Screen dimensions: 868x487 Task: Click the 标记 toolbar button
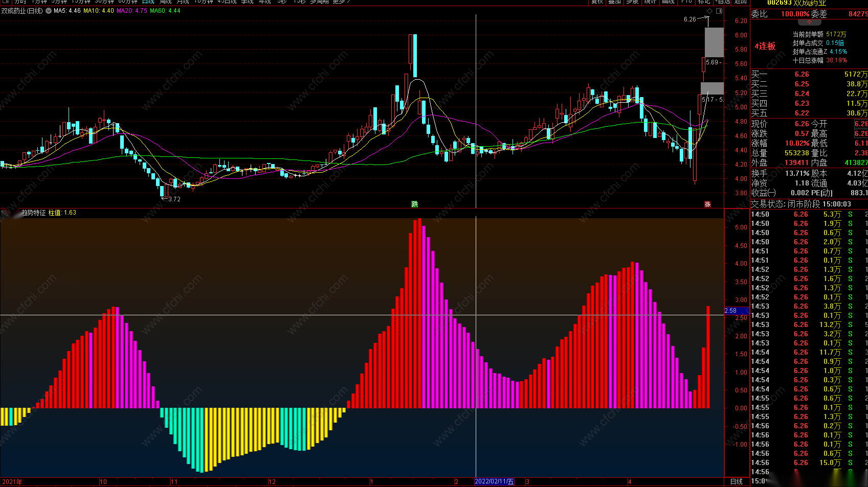tap(704, 2)
